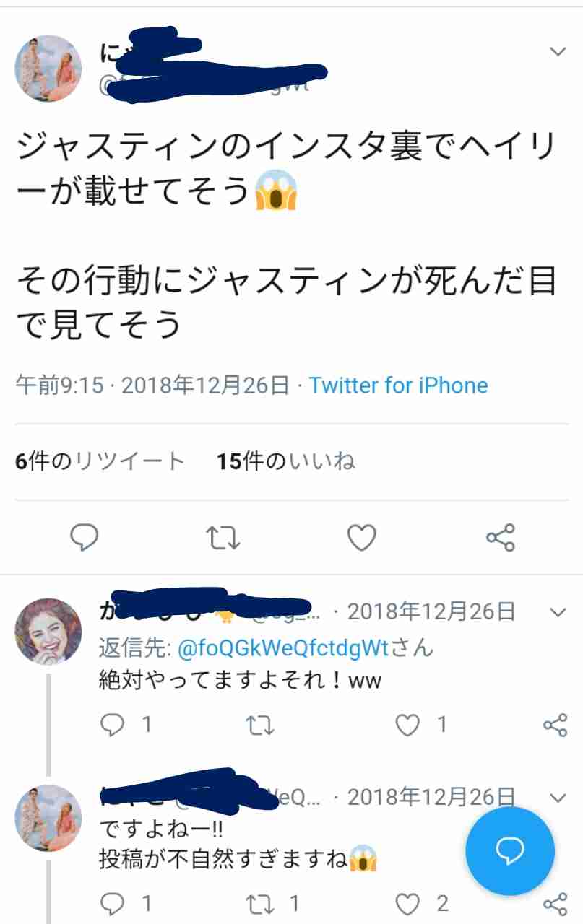Retweet the reply 絶対やってますよそれ

tap(260, 725)
